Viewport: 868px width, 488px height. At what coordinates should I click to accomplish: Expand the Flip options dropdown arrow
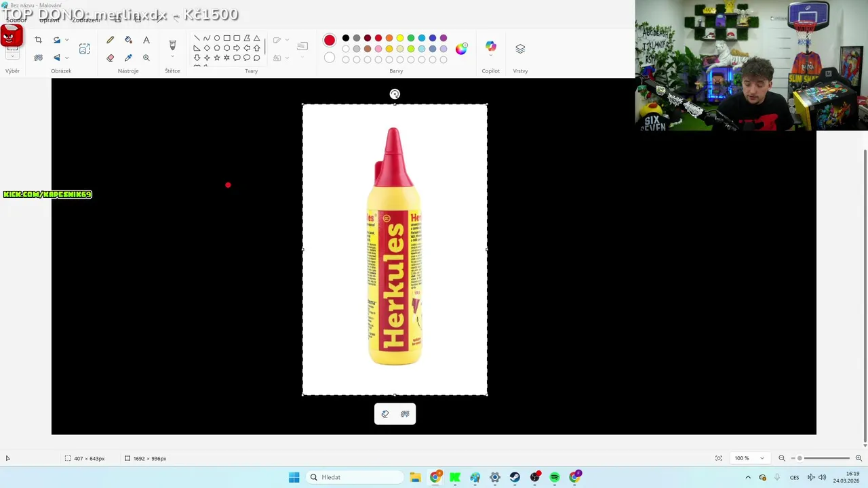click(66, 58)
